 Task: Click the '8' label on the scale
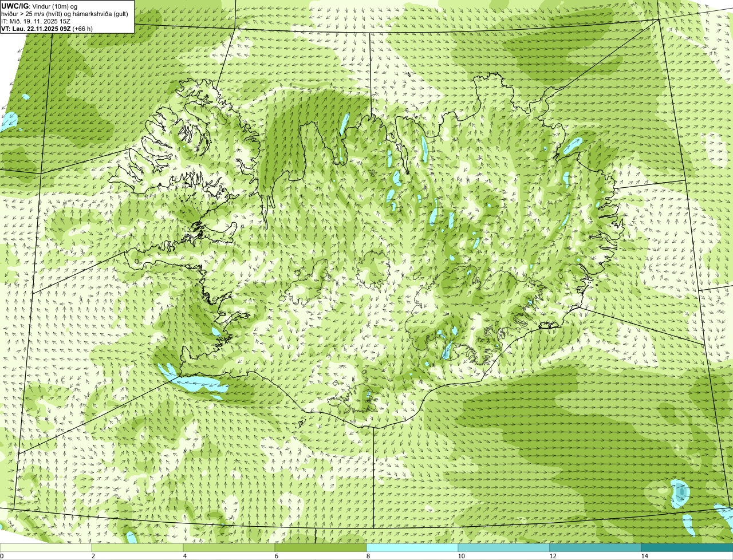(x=368, y=556)
